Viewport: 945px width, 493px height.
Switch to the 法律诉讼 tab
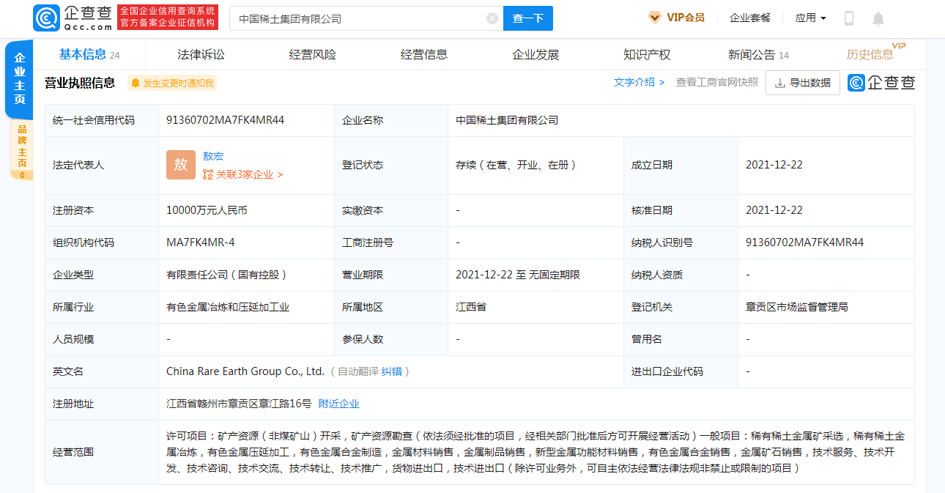click(x=201, y=55)
